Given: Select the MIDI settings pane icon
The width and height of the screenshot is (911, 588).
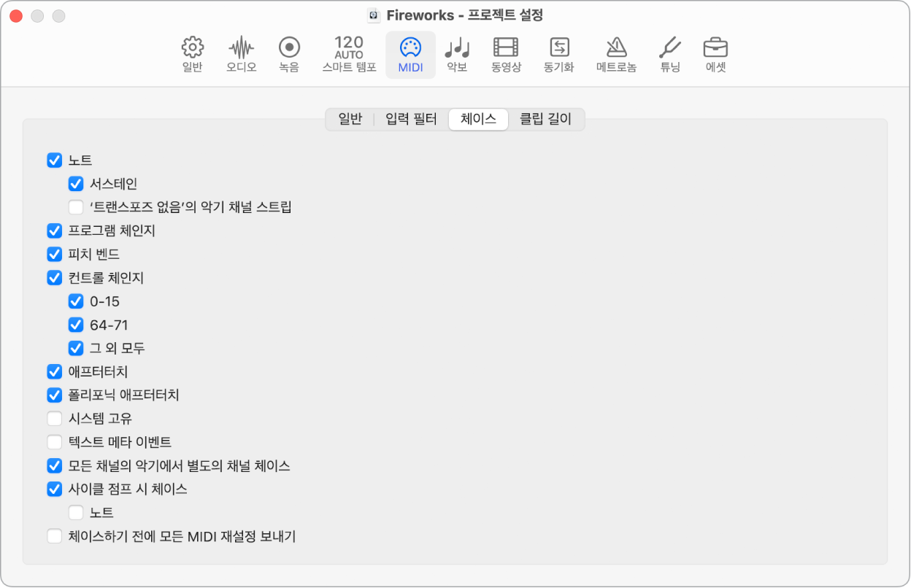Looking at the screenshot, I should 410,55.
